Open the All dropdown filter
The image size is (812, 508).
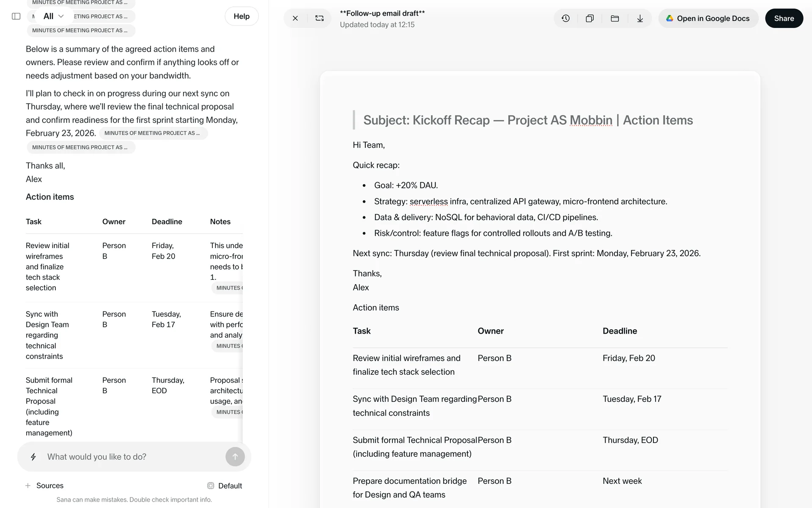pos(53,16)
